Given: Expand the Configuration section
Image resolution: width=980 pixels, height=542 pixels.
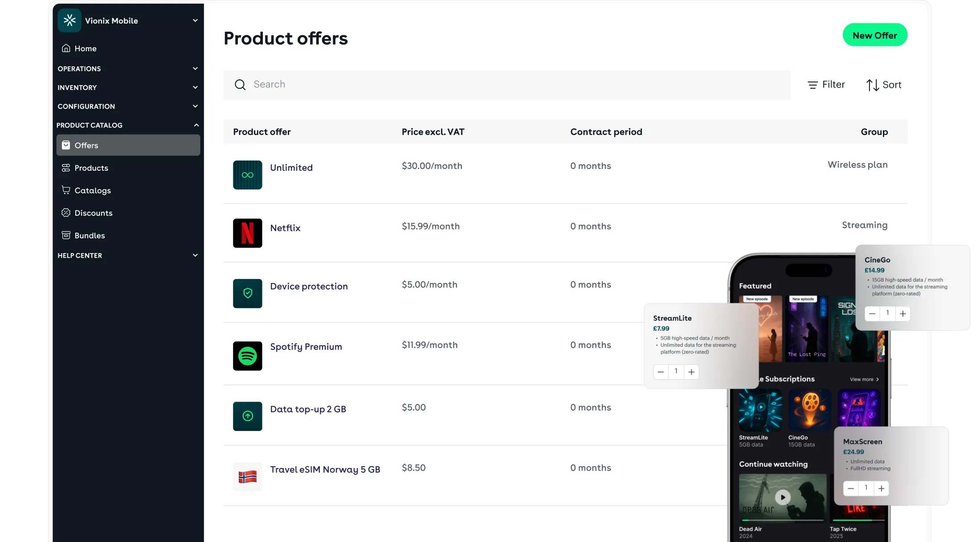Looking at the screenshot, I should tap(128, 106).
